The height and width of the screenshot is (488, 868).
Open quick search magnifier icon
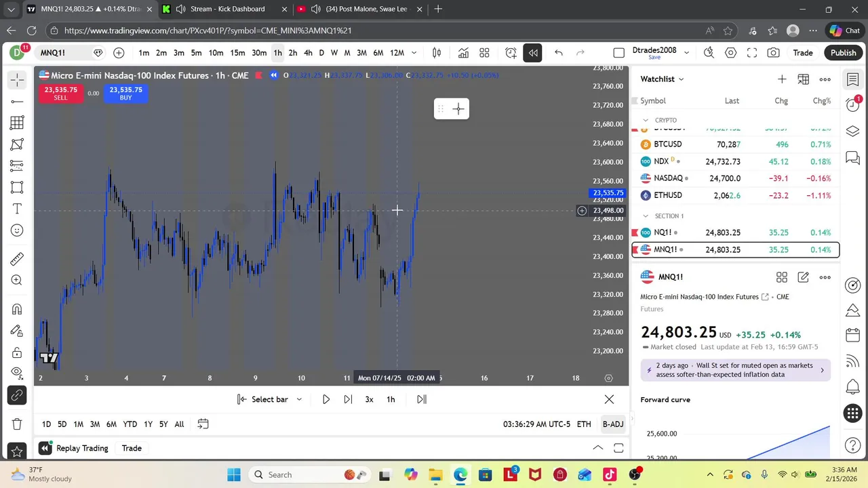709,53
